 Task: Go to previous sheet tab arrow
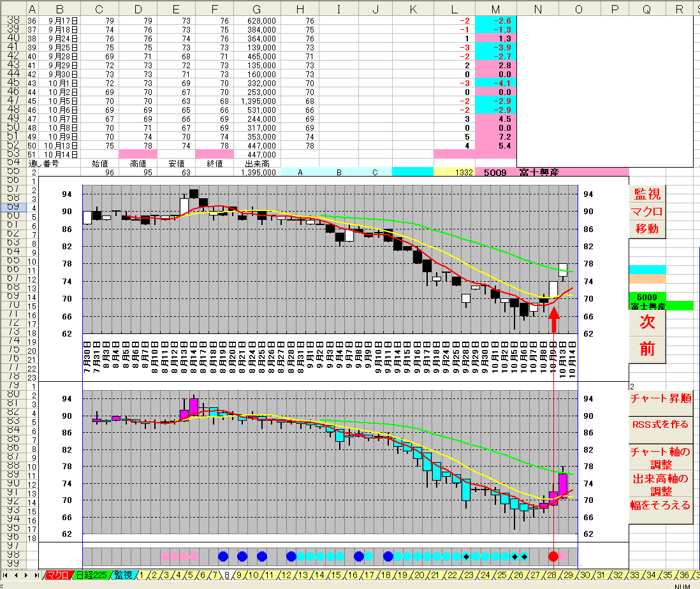tap(16, 576)
